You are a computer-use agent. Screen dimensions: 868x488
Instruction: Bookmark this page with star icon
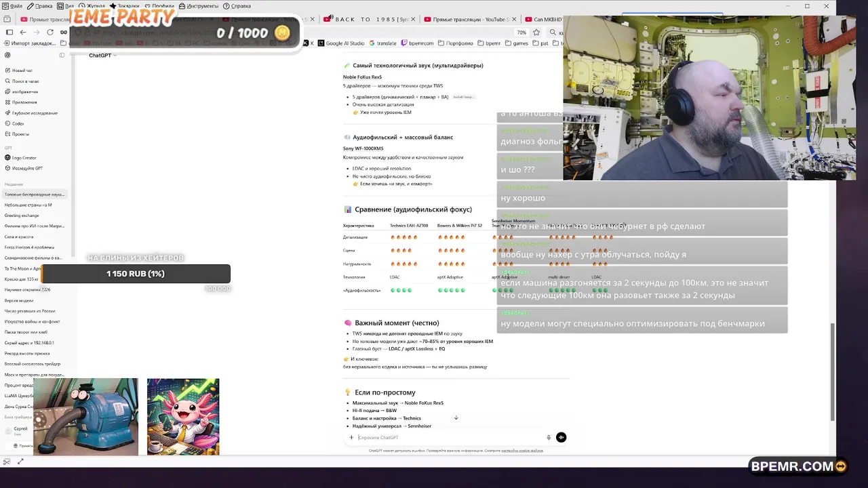(536, 32)
